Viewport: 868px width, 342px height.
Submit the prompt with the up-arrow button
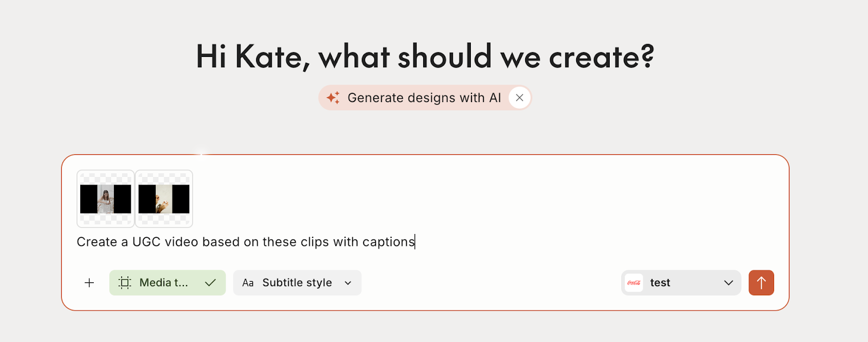(x=761, y=283)
